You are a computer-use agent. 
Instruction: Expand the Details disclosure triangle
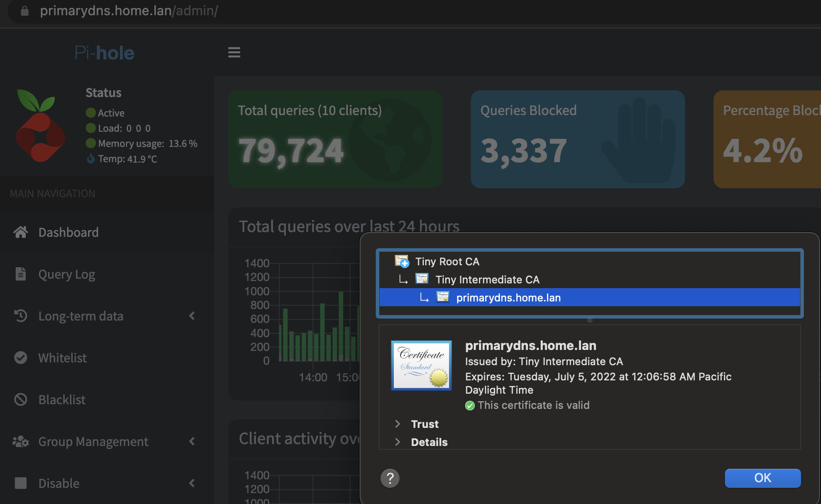[398, 442]
